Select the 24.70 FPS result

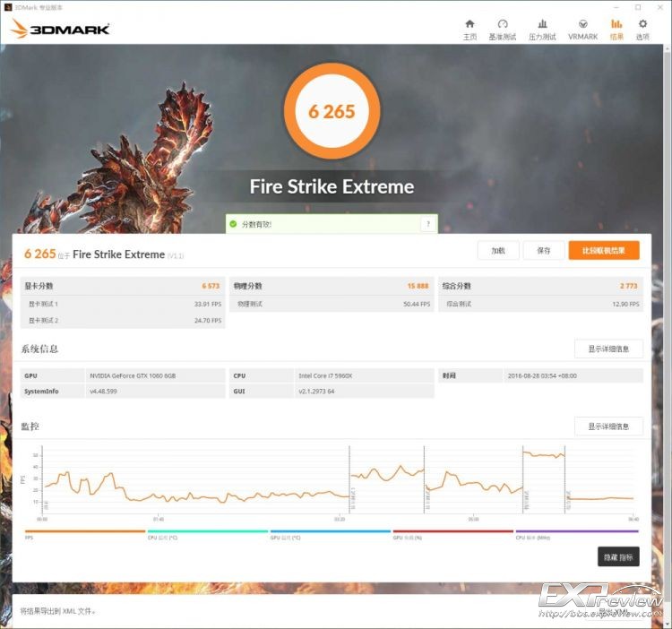[x=208, y=320]
